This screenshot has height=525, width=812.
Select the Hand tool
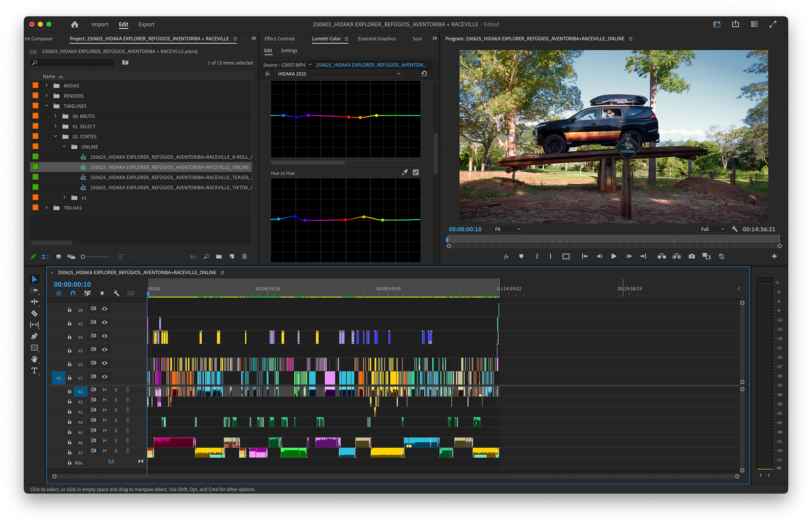coord(34,359)
